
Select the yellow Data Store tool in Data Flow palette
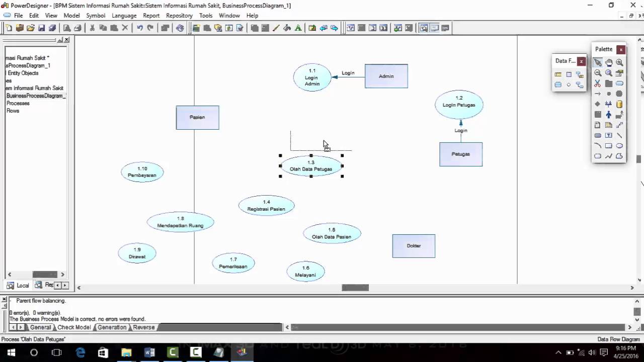tap(558, 74)
